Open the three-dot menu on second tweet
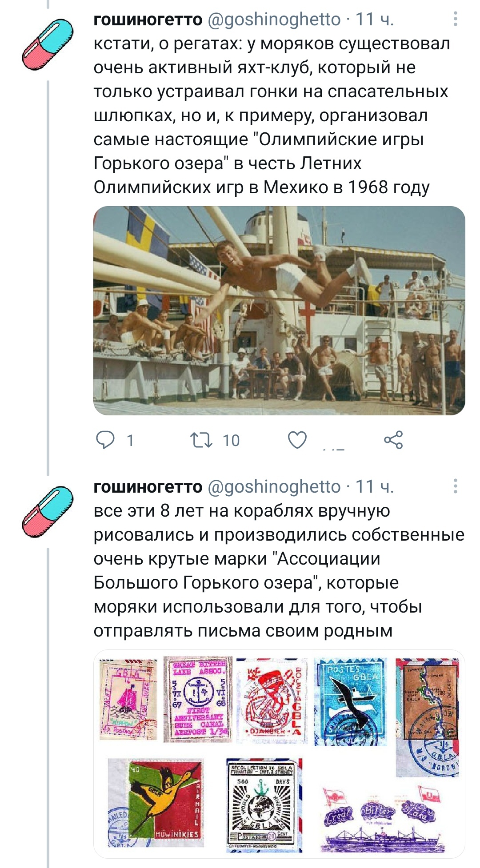This screenshot has width=480, height=868. 456,486
